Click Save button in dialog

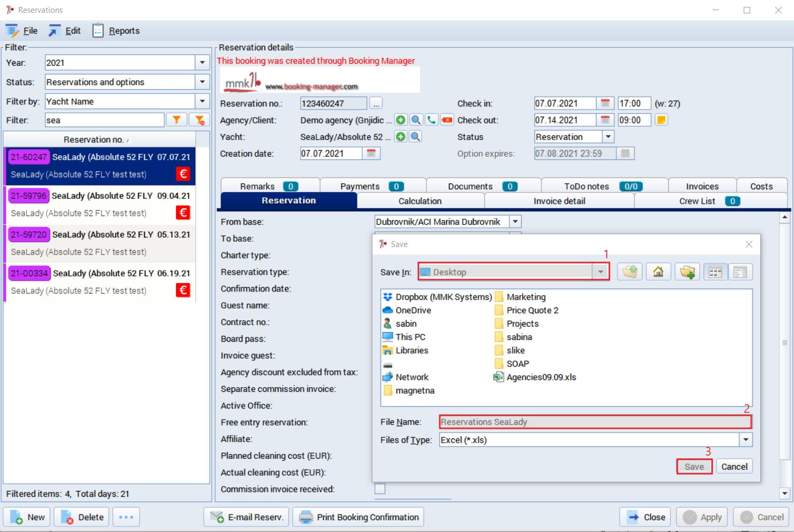click(694, 467)
